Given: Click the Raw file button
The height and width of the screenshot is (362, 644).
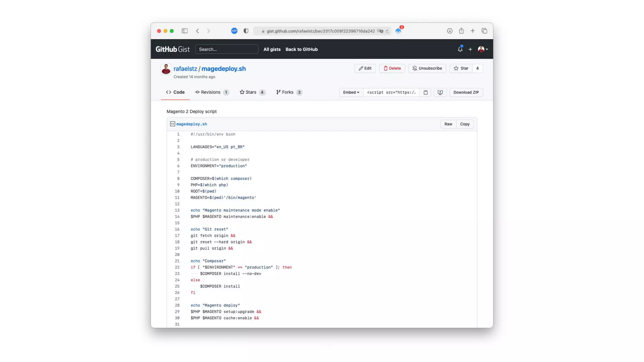Looking at the screenshot, I should pyautogui.click(x=448, y=124).
